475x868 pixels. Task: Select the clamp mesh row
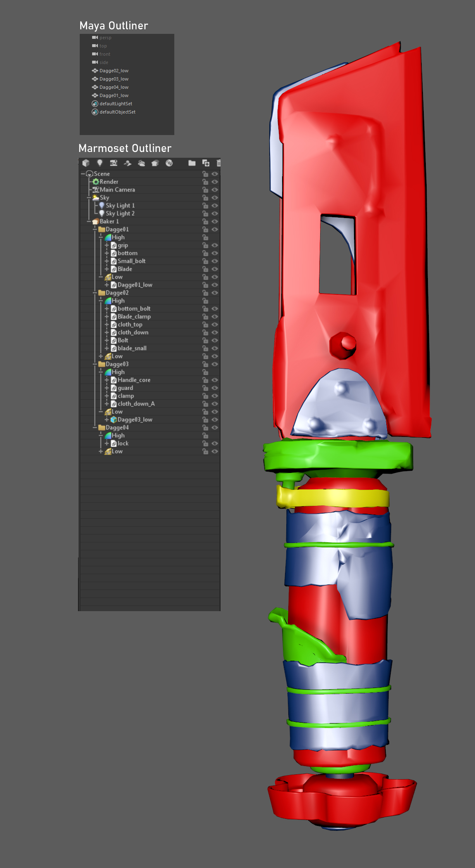150,396
